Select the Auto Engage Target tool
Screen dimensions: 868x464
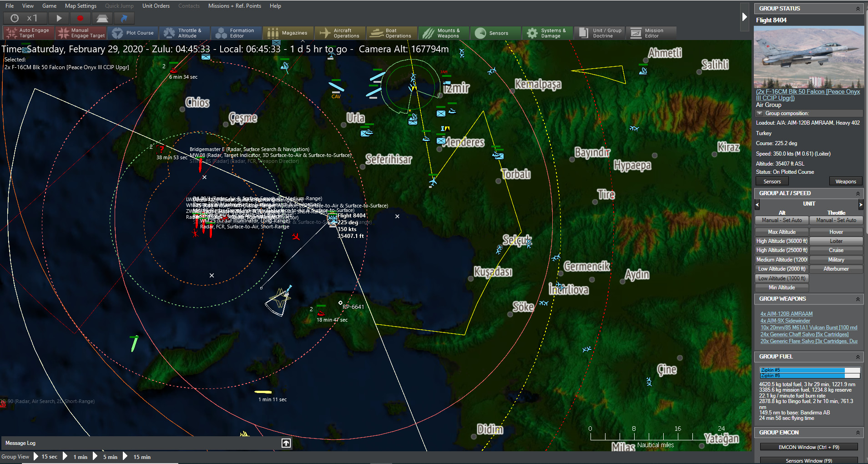(28, 33)
